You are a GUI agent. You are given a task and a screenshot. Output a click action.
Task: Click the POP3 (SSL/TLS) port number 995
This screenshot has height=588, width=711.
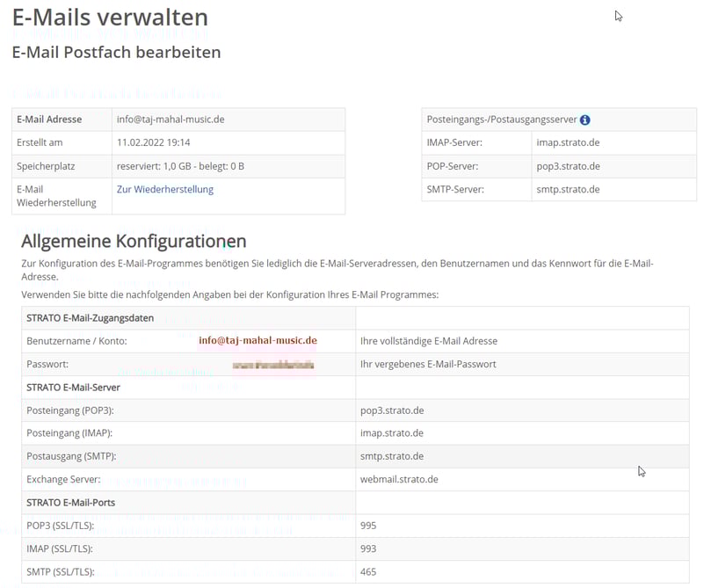[368, 526]
